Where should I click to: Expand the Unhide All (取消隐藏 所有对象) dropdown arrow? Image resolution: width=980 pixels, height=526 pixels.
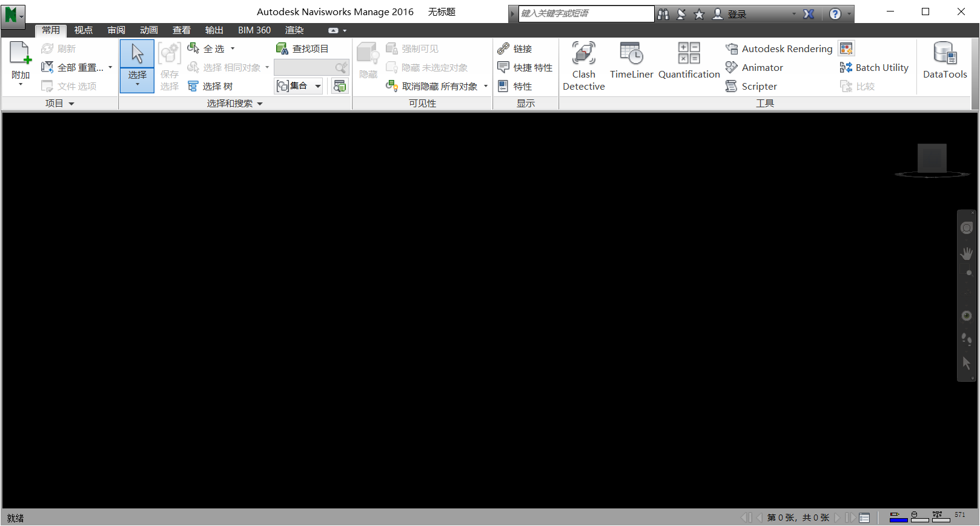tap(486, 86)
